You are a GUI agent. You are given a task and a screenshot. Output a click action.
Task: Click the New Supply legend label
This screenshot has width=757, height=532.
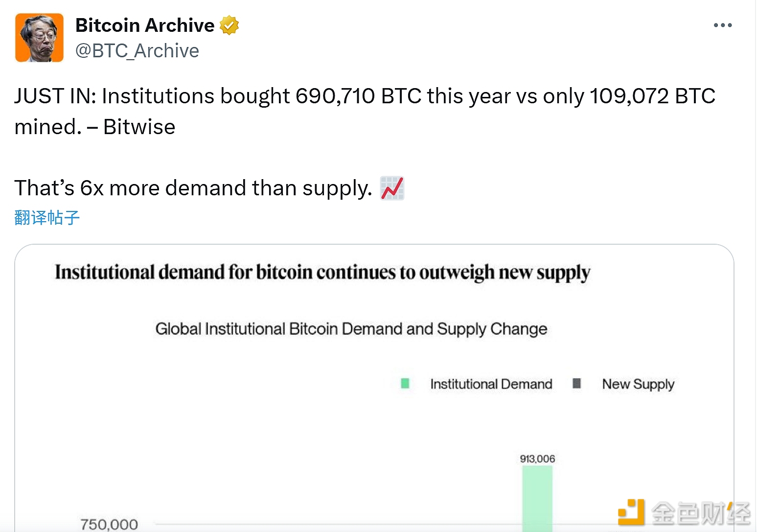coord(638,384)
